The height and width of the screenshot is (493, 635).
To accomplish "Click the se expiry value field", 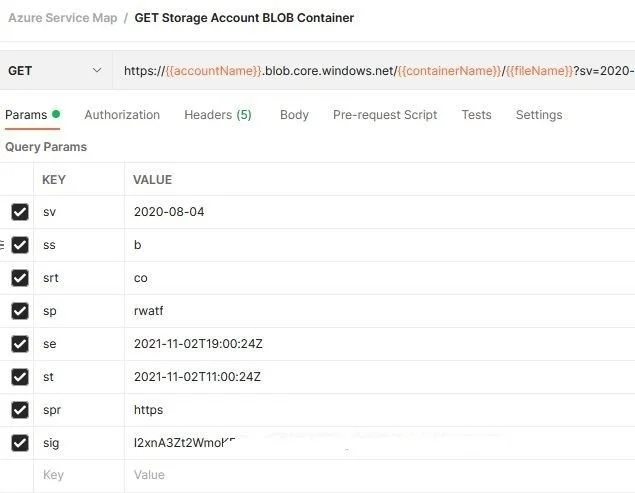I will [198, 344].
